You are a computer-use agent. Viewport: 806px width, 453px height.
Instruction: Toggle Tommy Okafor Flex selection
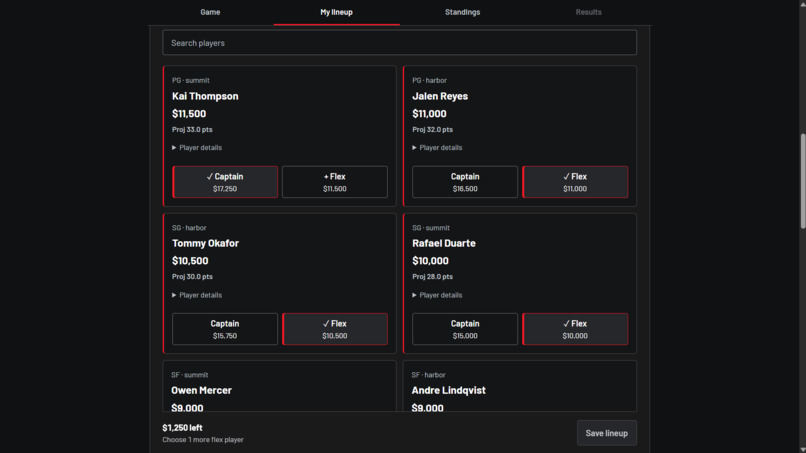click(x=335, y=329)
